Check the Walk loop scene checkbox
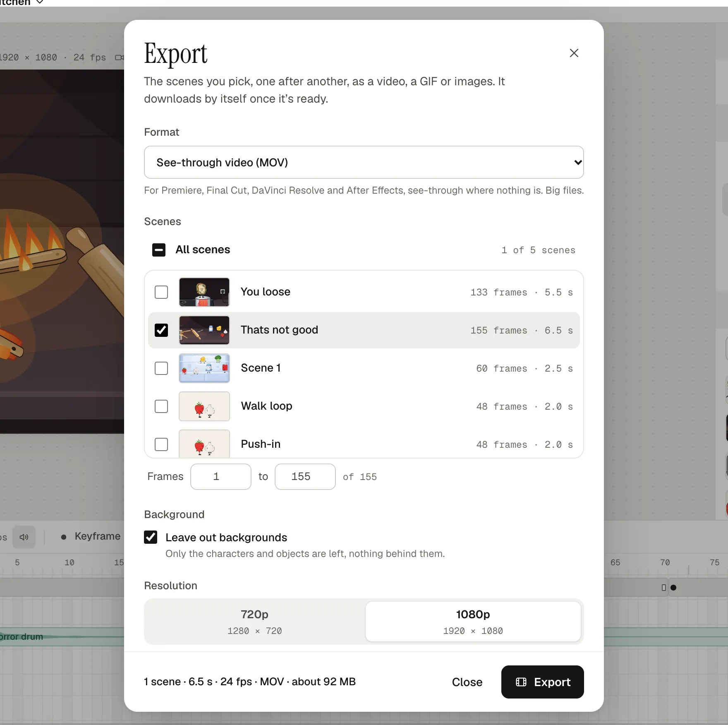Screen dimensions: 728x725 pos(161,406)
